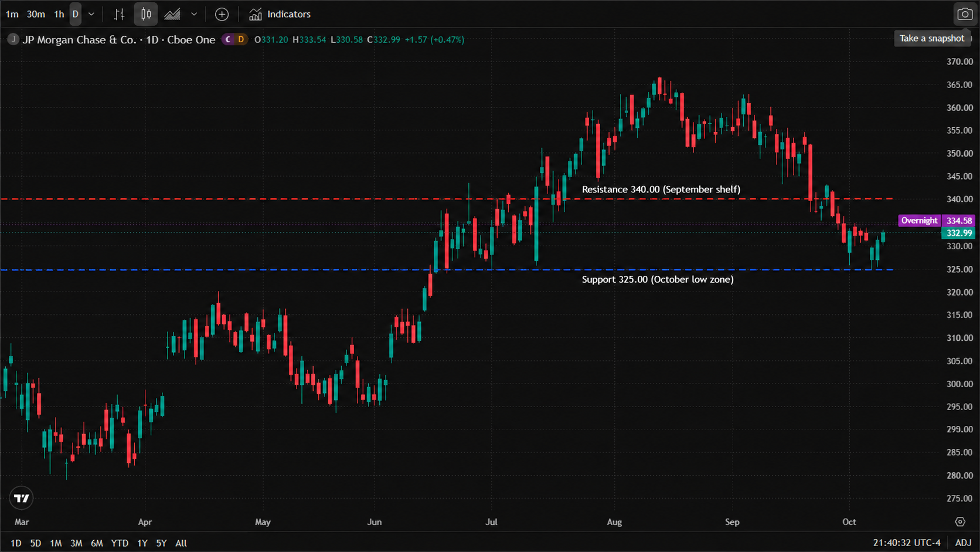Set date range to YTD
The image size is (980, 552).
point(120,543)
